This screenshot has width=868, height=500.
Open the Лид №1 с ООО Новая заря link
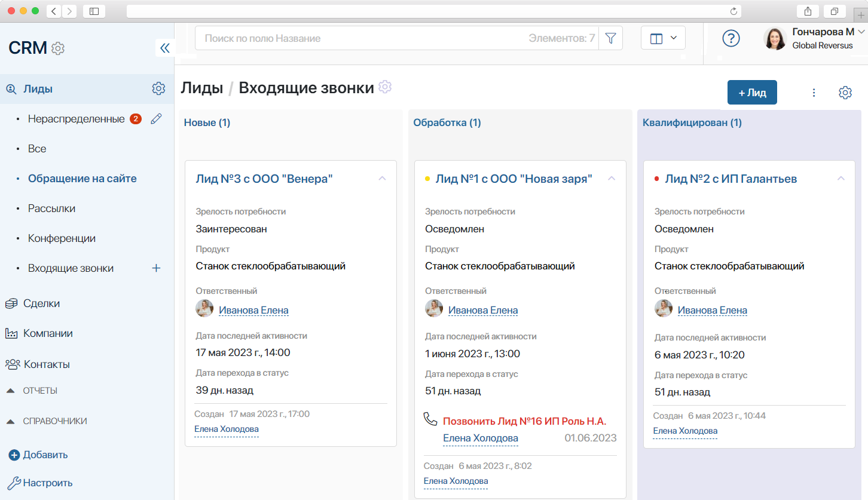(x=514, y=179)
